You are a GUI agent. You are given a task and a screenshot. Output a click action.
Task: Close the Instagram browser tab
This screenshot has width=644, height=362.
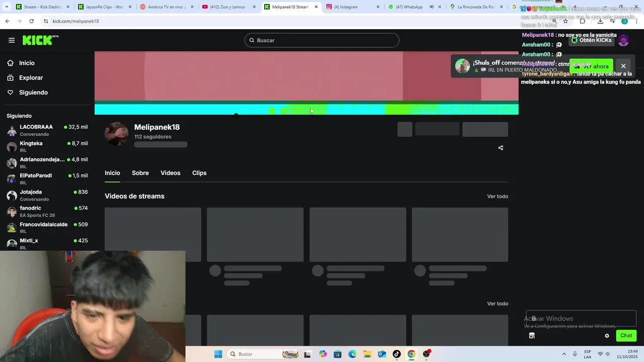[x=378, y=7]
